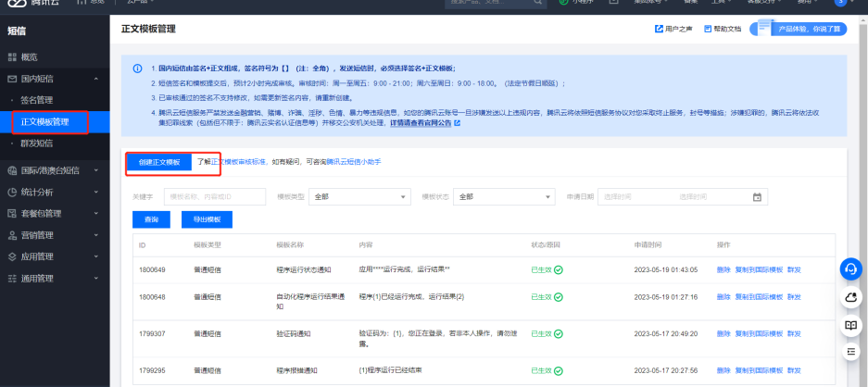Copy template 1799307 to international template
The width and height of the screenshot is (868, 387).
[x=759, y=334]
